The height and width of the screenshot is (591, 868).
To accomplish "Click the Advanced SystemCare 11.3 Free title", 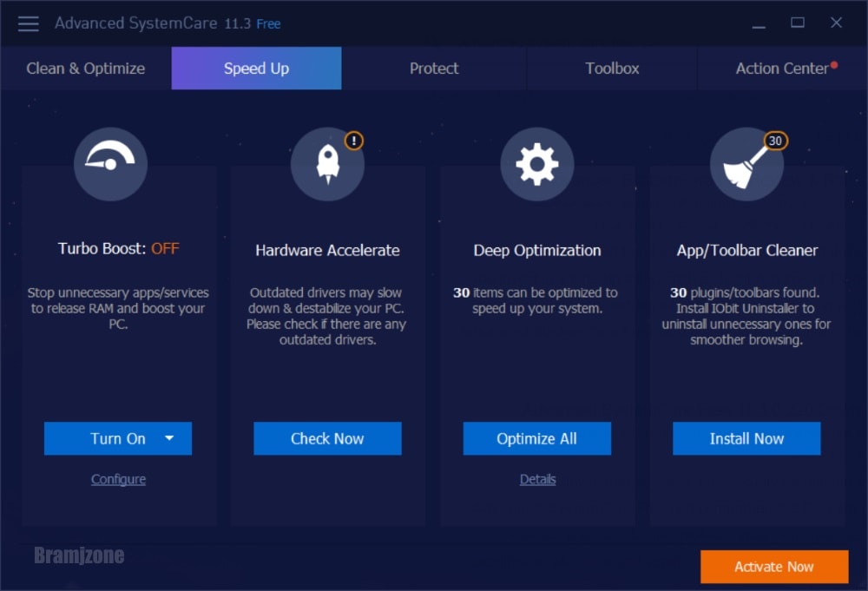I will click(168, 23).
